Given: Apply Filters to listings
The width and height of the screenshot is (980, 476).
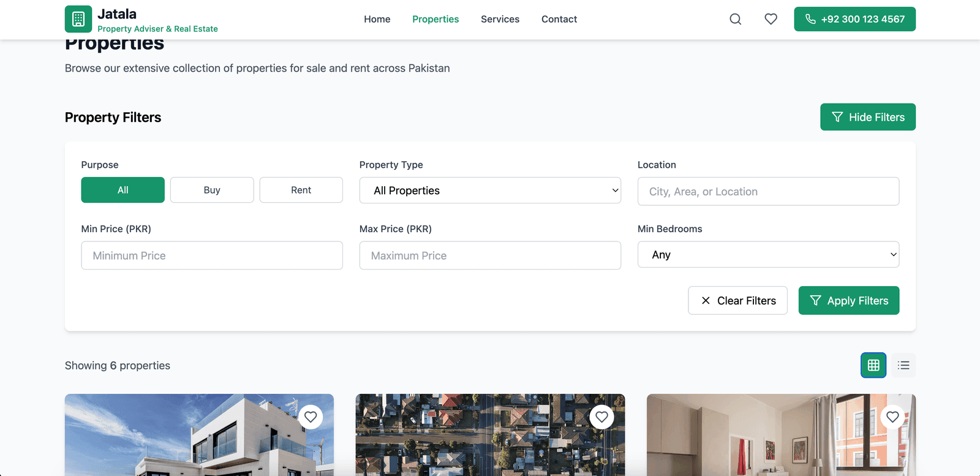Looking at the screenshot, I should (x=849, y=300).
